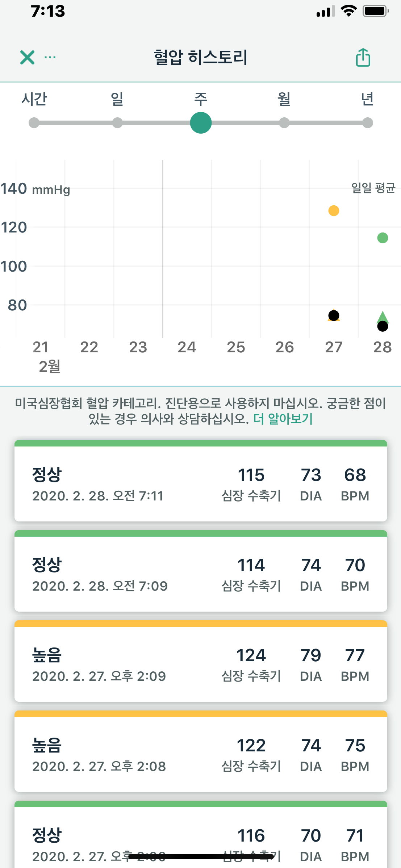Tap the black diastolic dot on 28
Screen dimensions: 401x868
[x=383, y=327]
